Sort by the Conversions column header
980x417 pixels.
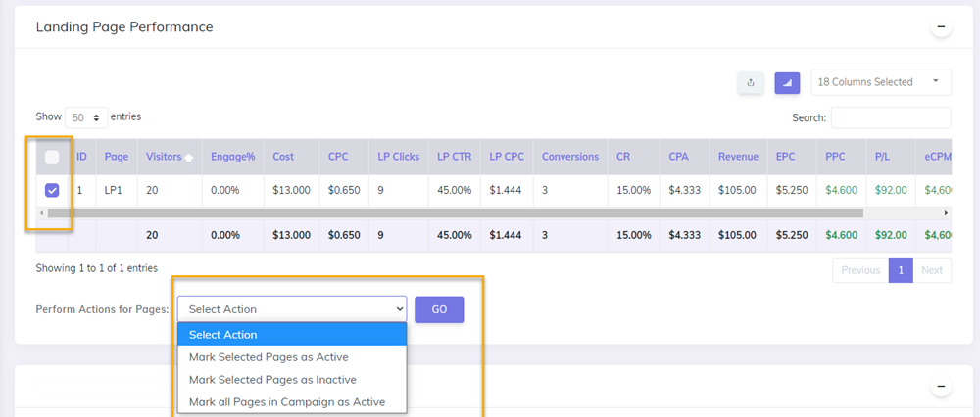(570, 157)
